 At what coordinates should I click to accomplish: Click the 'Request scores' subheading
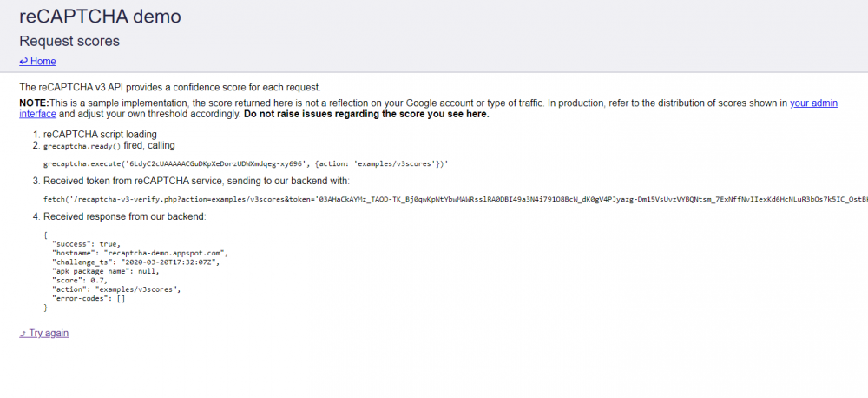tap(69, 41)
